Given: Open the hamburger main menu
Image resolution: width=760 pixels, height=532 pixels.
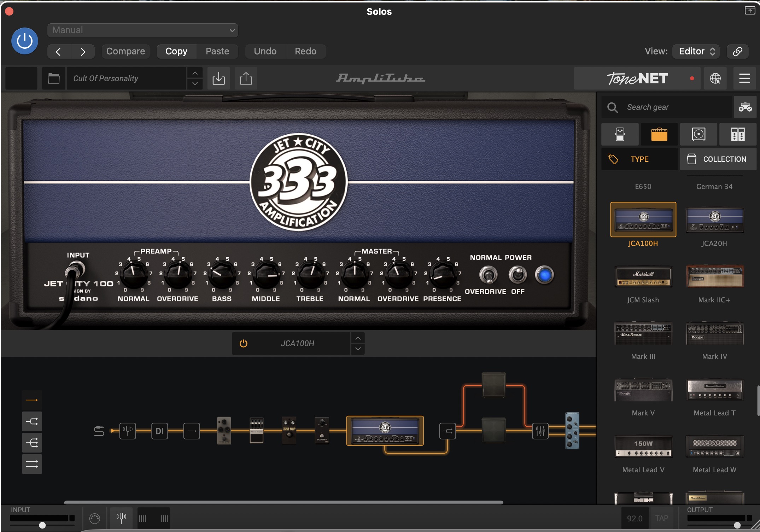Looking at the screenshot, I should point(744,78).
